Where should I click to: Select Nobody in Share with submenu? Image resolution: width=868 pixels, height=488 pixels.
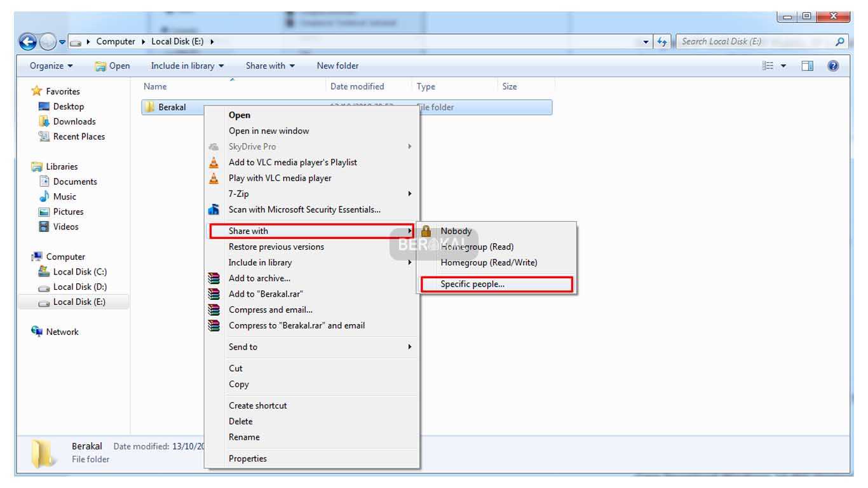pos(497,231)
